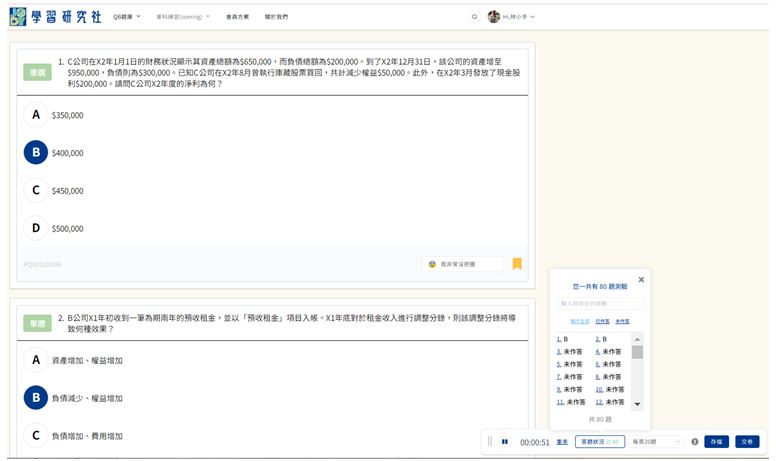Image resolution: width=776 pixels, height=461 pixels.
Task: Pause the exam timer
Action: (x=505, y=441)
